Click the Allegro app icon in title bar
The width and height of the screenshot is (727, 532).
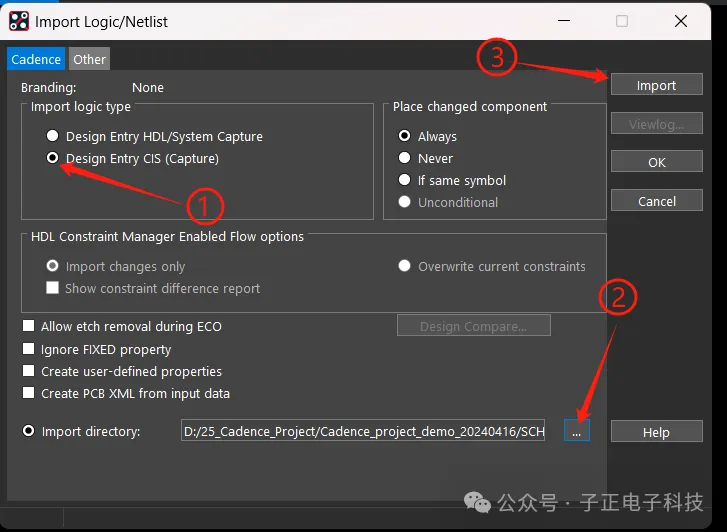point(19,21)
